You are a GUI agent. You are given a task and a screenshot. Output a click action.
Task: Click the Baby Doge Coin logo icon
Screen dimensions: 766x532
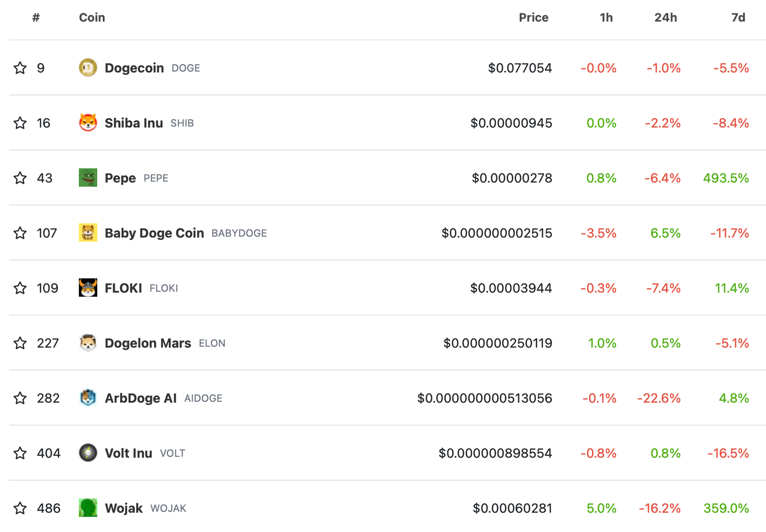click(88, 233)
